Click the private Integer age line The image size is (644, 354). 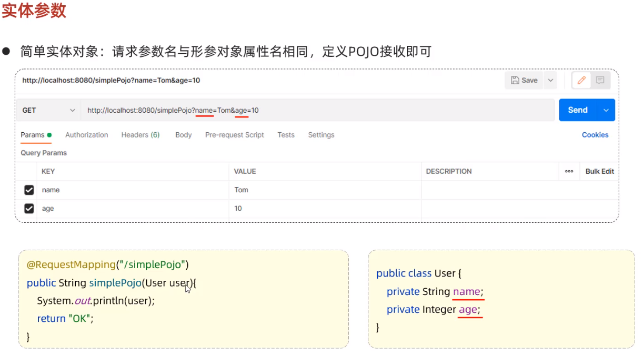click(x=434, y=310)
